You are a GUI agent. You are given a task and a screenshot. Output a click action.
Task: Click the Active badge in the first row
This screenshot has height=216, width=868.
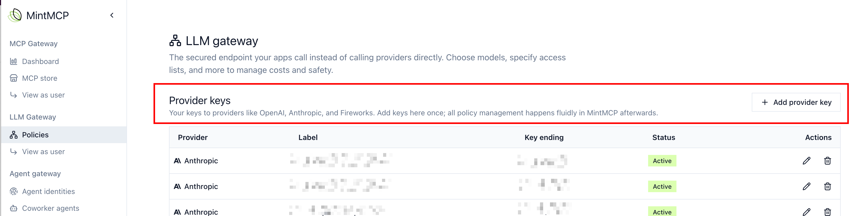[662, 160]
